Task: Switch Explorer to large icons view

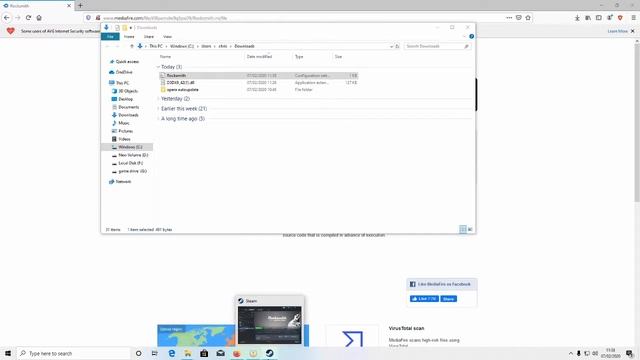Action: click(x=470, y=229)
